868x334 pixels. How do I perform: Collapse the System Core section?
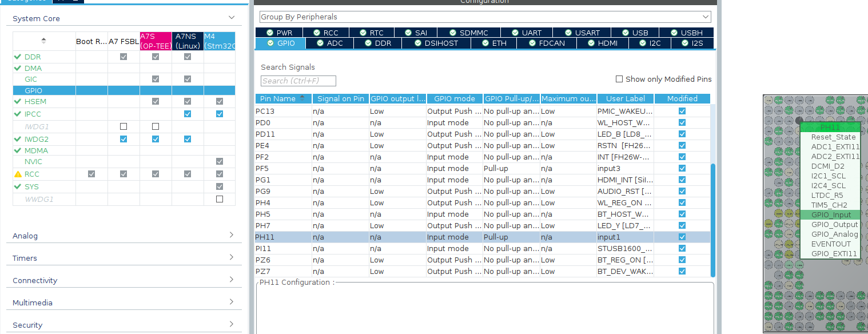(x=232, y=18)
